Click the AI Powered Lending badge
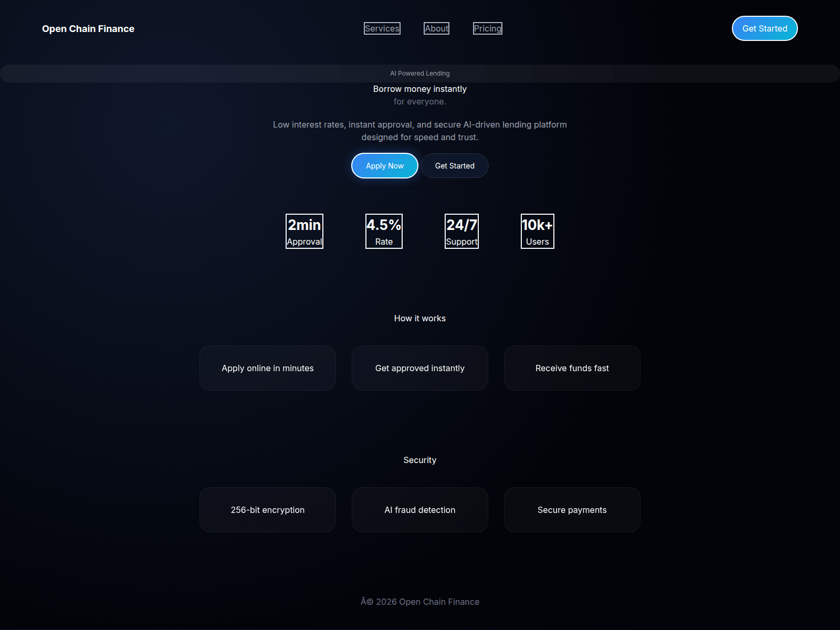Image resolution: width=840 pixels, height=630 pixels. [x=420, y=73]
